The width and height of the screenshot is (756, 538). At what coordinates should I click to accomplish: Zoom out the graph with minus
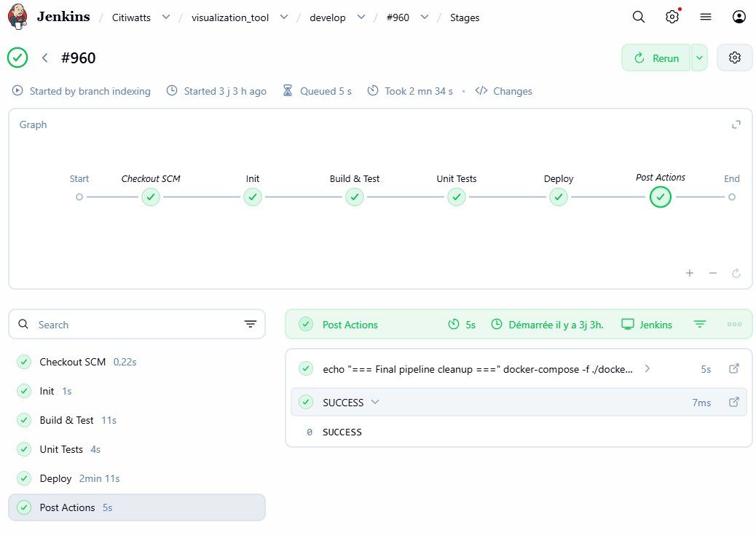pyautogui.click(x=712, y=273)
